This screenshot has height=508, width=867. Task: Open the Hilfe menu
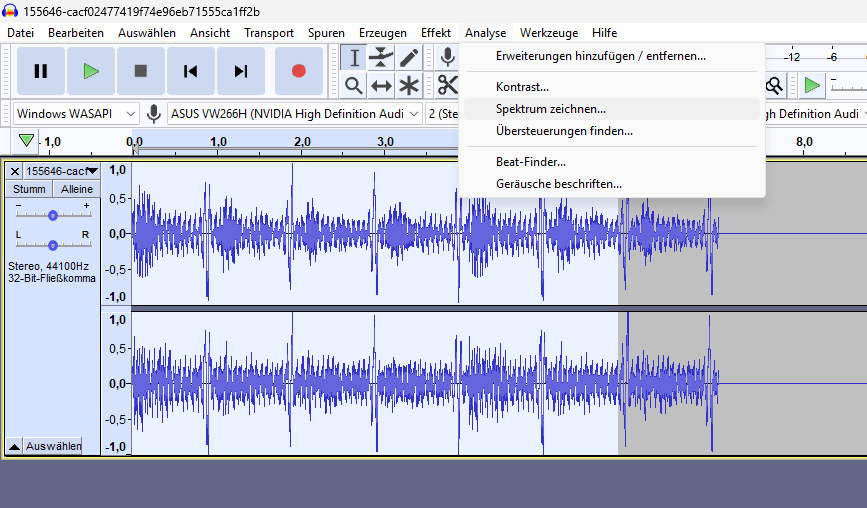click(604, 33)
